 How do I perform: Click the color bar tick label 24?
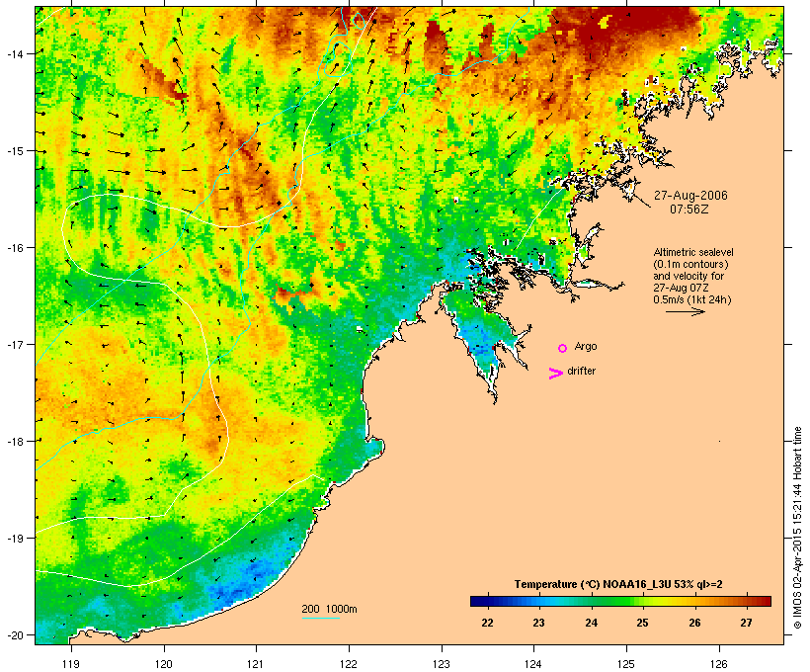[591, 623]
